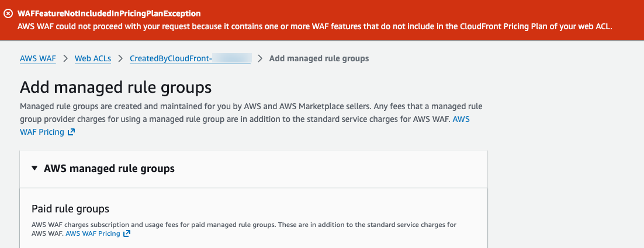This screenshot has height=248, width=644.
Task: Click the WAFFeatureNotIncludedInPricingPlanException error title
Action: [109, 13]
